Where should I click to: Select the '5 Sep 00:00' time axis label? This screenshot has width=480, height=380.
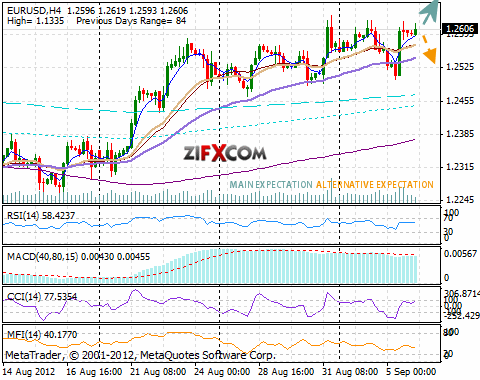[x=412, y=372]
